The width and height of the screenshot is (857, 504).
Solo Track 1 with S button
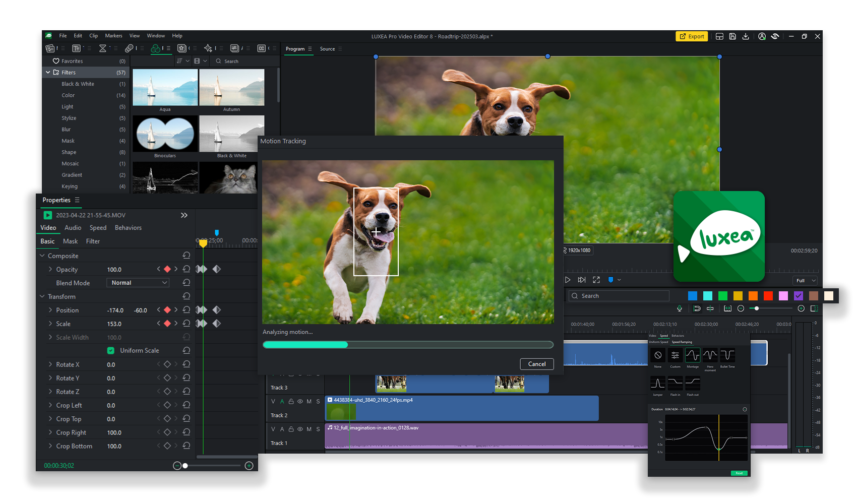(318, 429)
